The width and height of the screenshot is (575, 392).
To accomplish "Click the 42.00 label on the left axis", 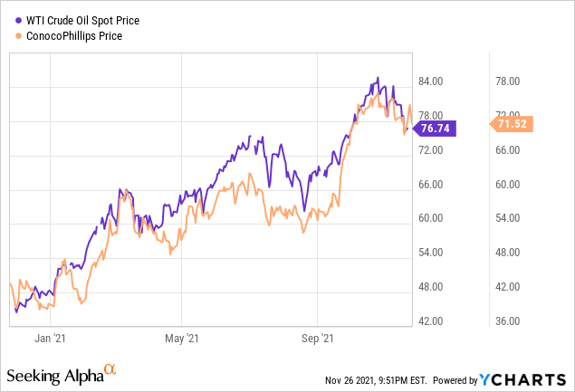I will 432,321.
